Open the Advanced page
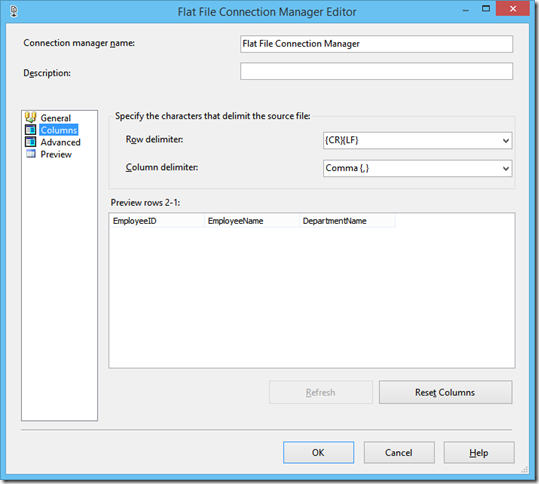Viewport: 539px width, 484px height. click(60, 142)
